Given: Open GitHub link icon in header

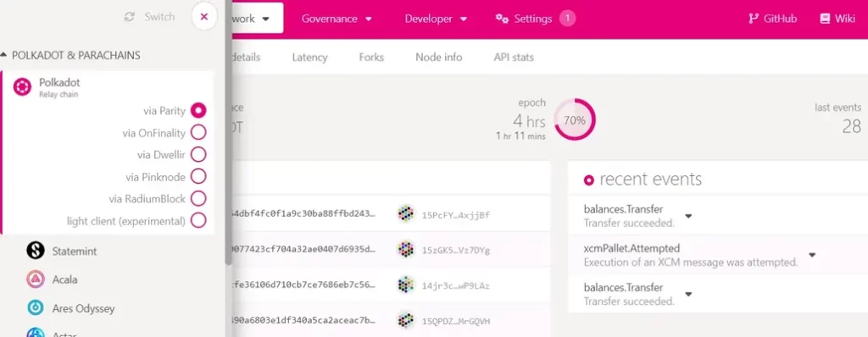Looking at the screenshot, I should tap(753, 19).
